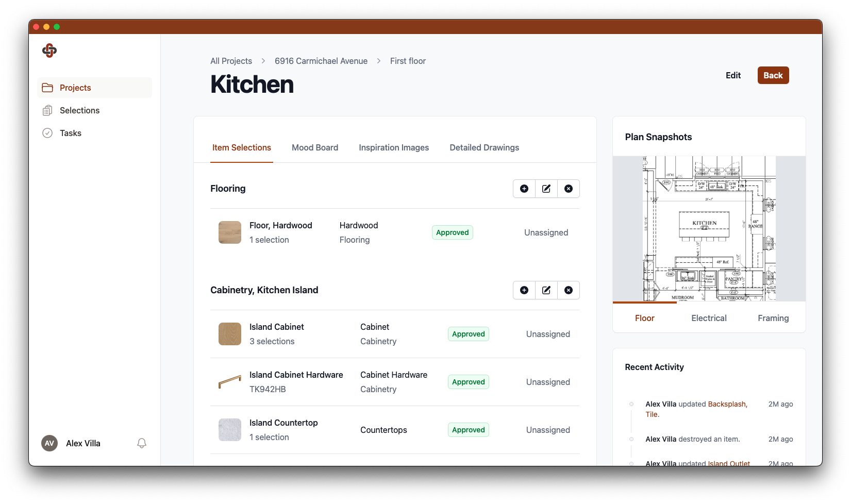Image resolution: width=851 pixels, height=504 pixels.
Task: Click the app logo above the sidebar
Action: coord(49,51)
